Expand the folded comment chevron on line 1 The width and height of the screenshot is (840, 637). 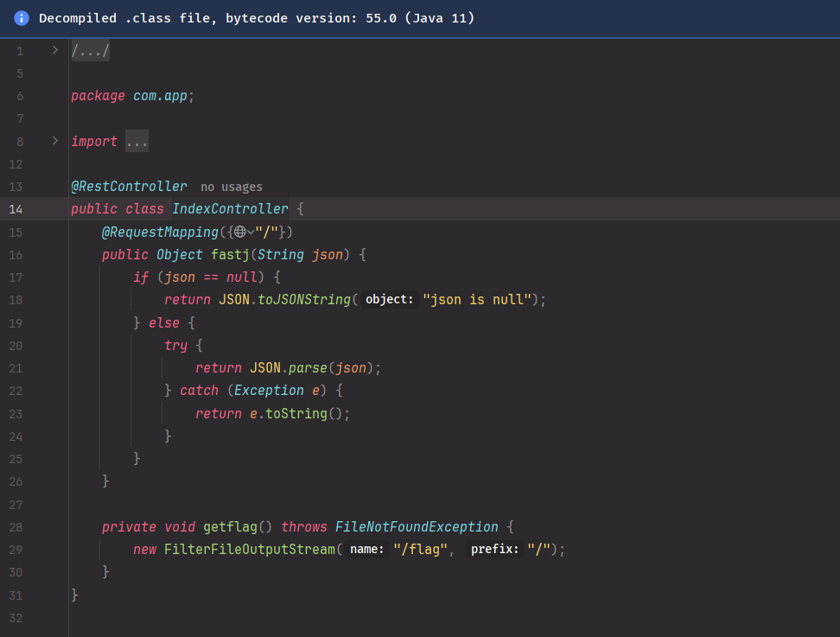click(55, 50)
